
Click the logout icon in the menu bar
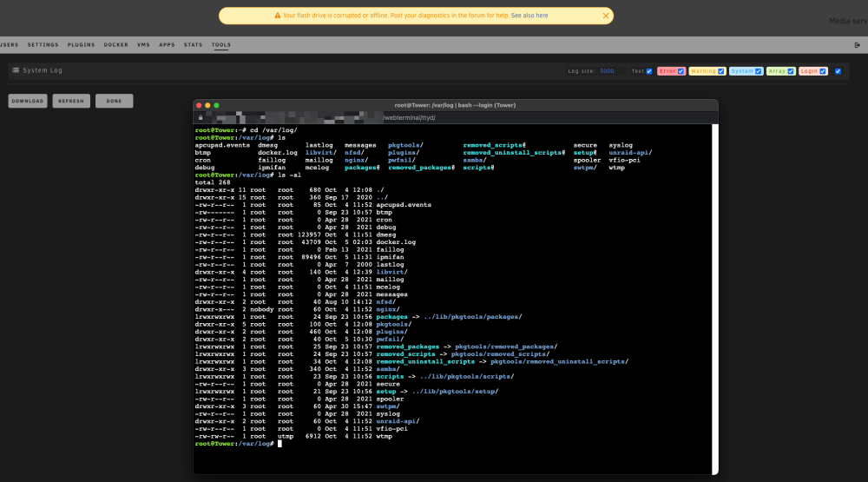[x=857, y=45]
